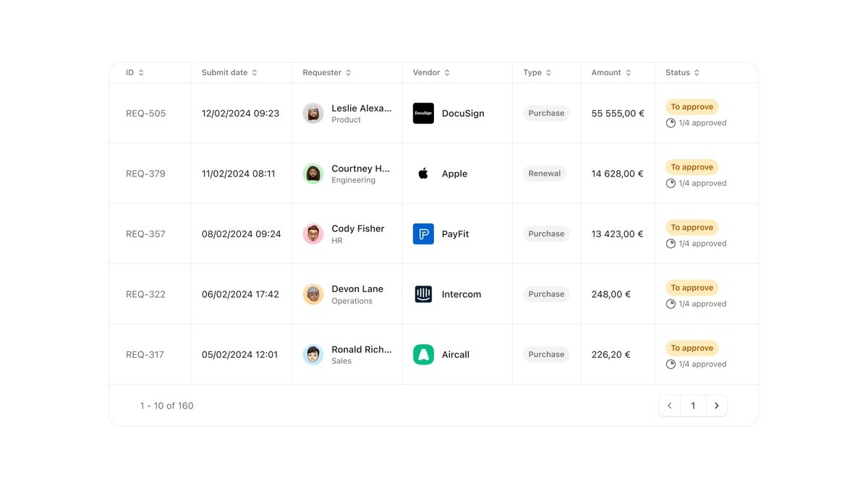This screenshot has width=868, height=488.
Task: Click the DocuSign vendor name
Action: 463,114
